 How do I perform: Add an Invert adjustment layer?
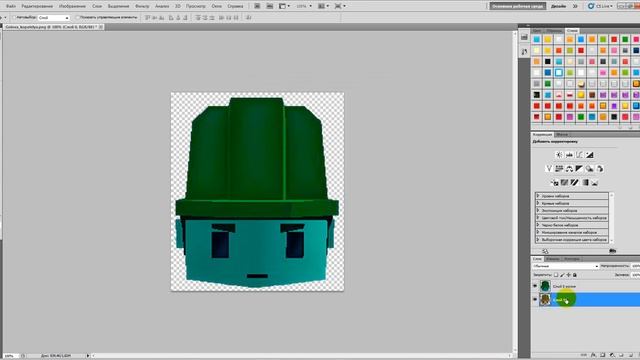coord(554,182)
